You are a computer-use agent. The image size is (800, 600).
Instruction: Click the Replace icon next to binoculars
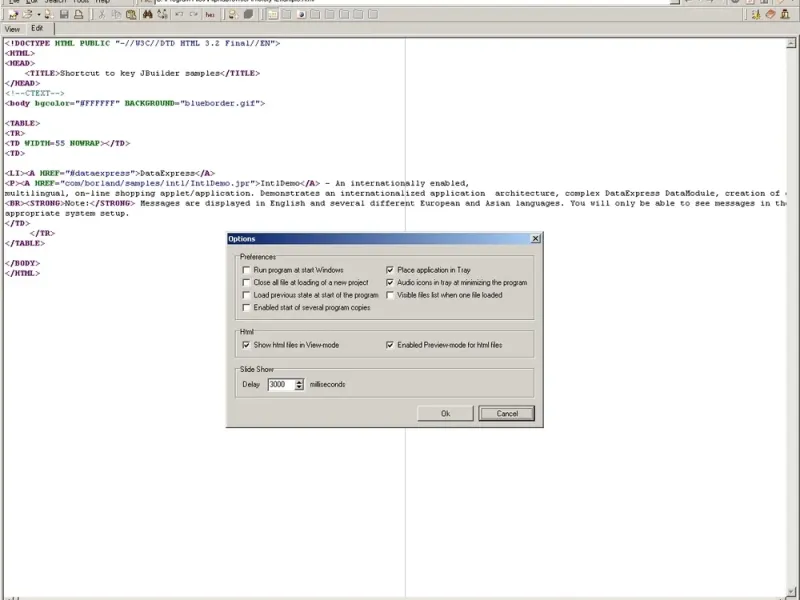coord(162,15)
